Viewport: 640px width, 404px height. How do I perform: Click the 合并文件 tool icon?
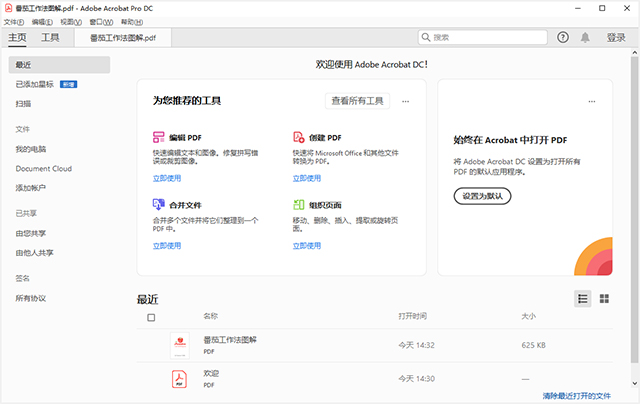[158, 204]
